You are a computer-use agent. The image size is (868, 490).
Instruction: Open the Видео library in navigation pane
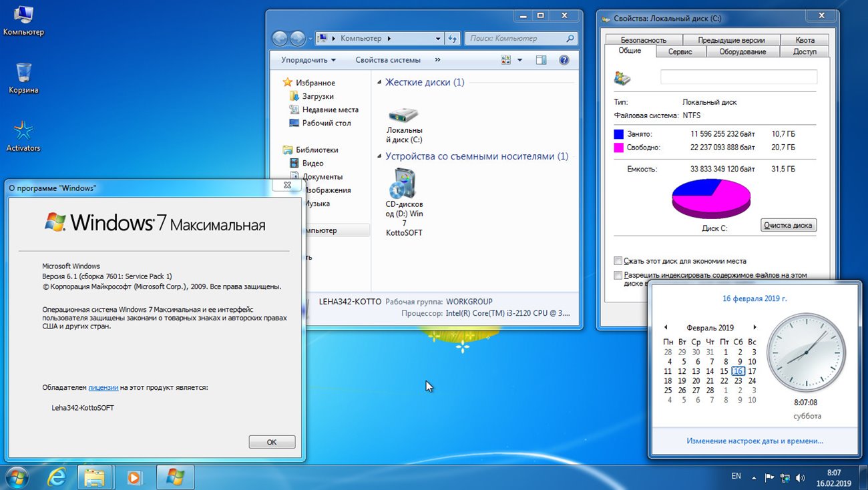click(x=306, y=163)
